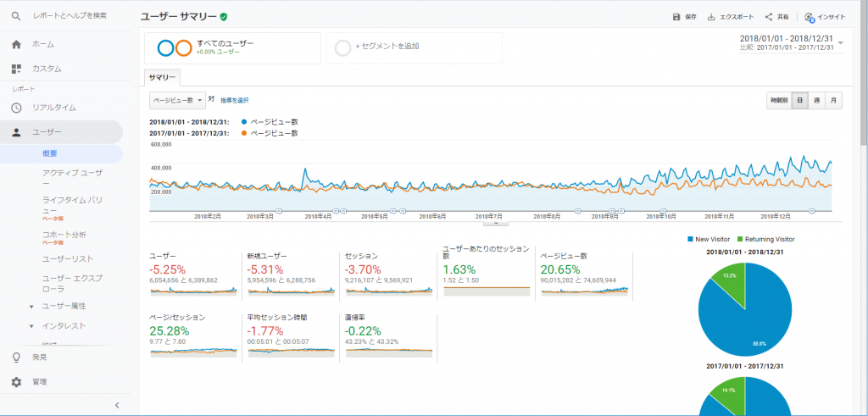Click annotation marker near 2018年3月

(278, 211)
